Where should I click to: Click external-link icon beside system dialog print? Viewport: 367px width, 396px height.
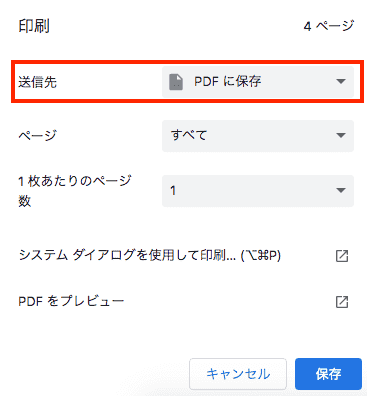pyautogui.click(x=342, y=256)
